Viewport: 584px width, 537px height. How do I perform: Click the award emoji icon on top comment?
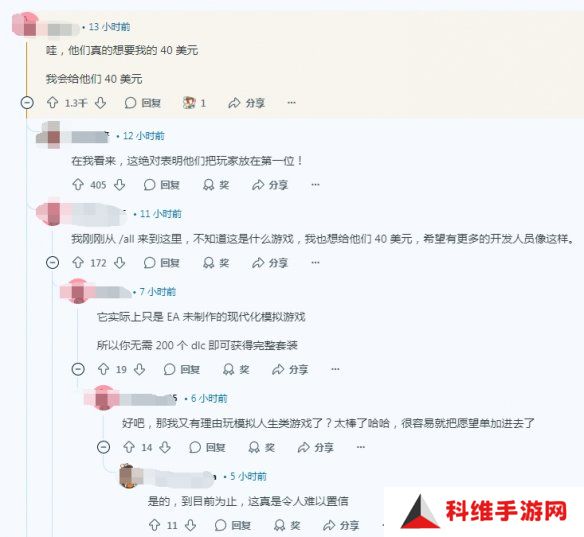point(190,103)
